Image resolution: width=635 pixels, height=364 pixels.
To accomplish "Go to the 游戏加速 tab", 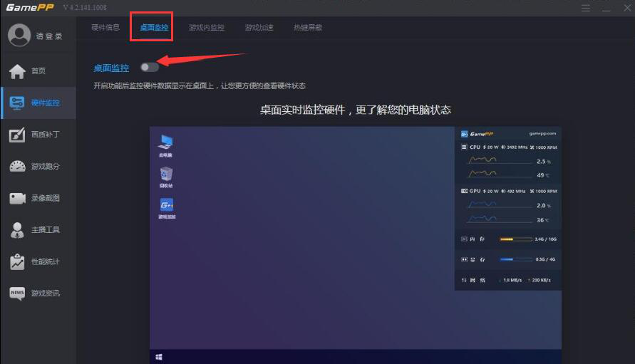I will coord(259,28).
